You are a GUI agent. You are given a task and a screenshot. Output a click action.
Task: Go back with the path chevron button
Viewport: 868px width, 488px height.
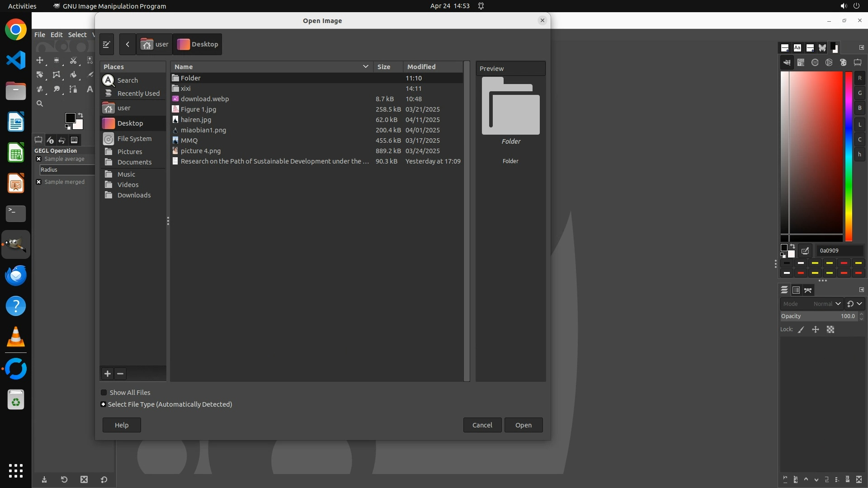[x=127, y=44]
